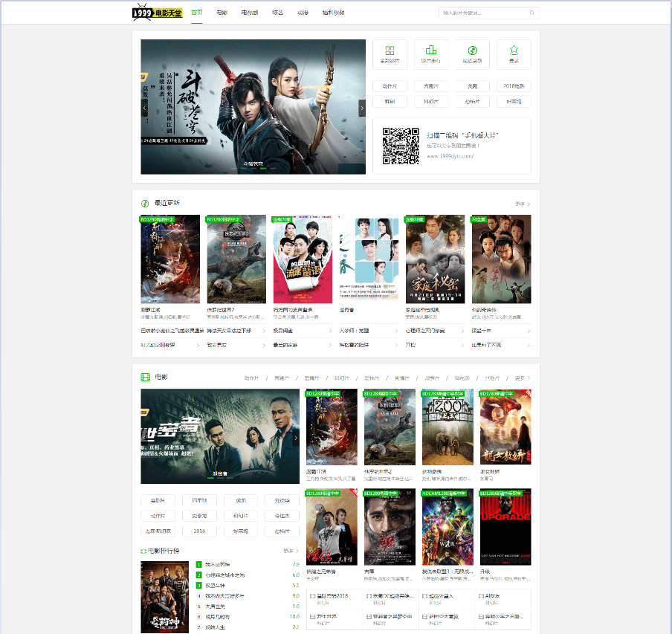
Task: Click the 周星驰 tag button
Action: (x=199, y=500)
